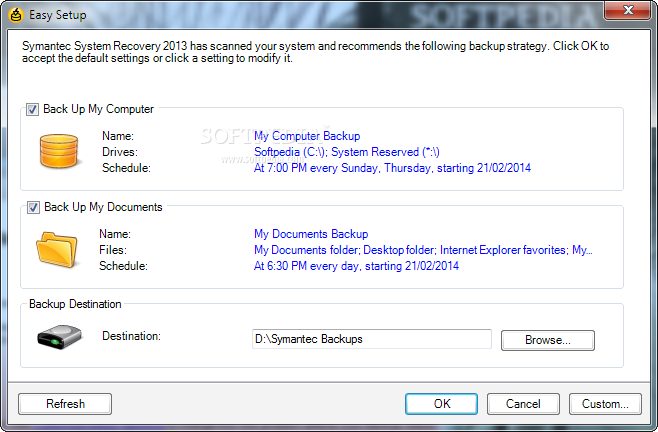The image size is (658, 432).
Task: Edit the 7:00 PM Sunday, Thursday schedule
Action: (x=392, y=168)
